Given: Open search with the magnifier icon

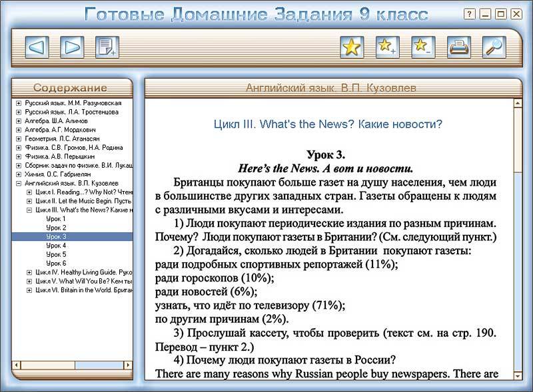Looking at the screenshot, I should tap(494, 47).
